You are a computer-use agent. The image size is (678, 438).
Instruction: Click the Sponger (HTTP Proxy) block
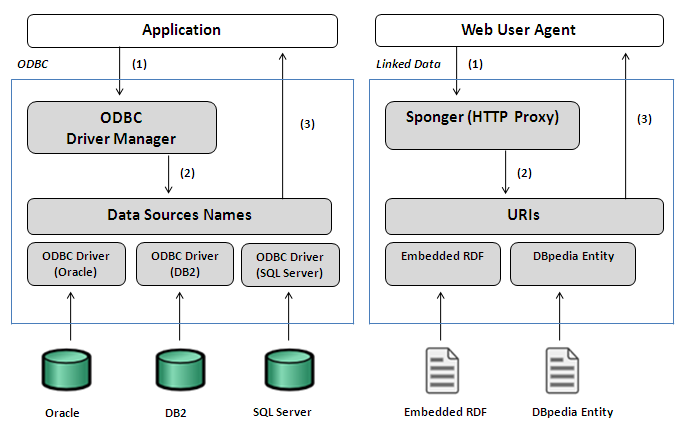482,125
